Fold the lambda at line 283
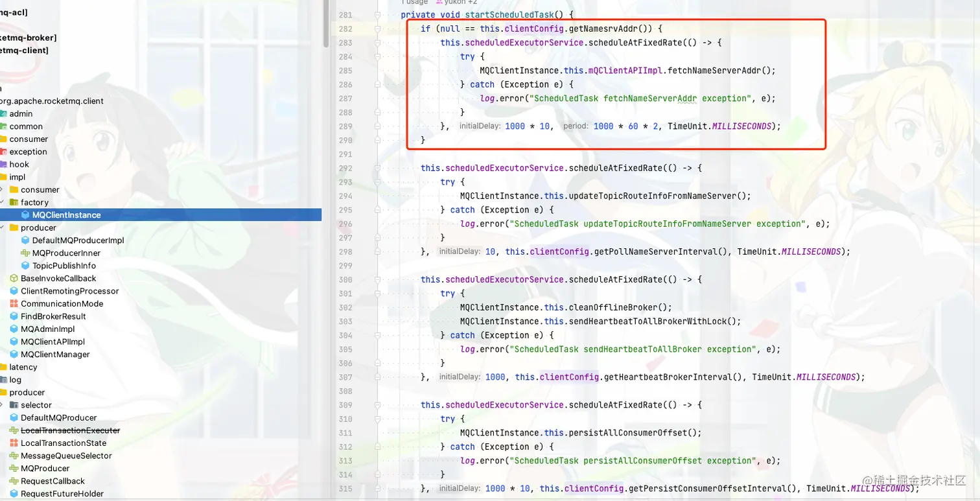This screenshot has width=980, height=501. [377, 43]
